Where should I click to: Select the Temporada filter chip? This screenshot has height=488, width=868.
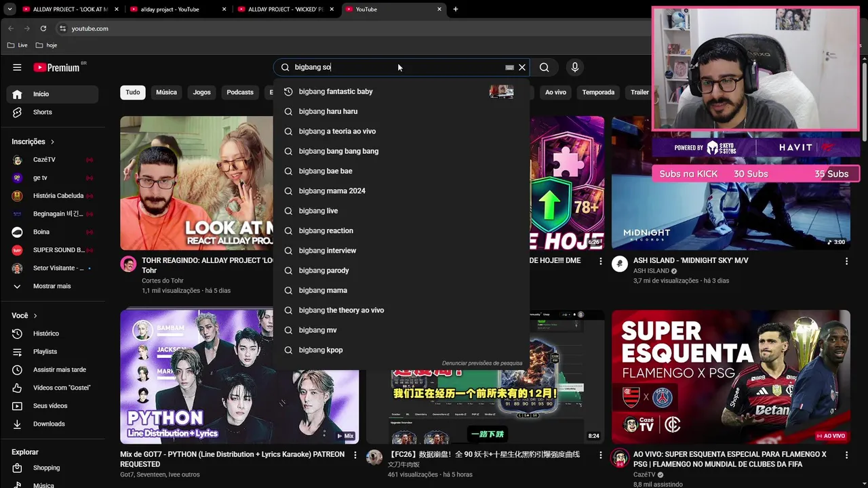[598, 92]
